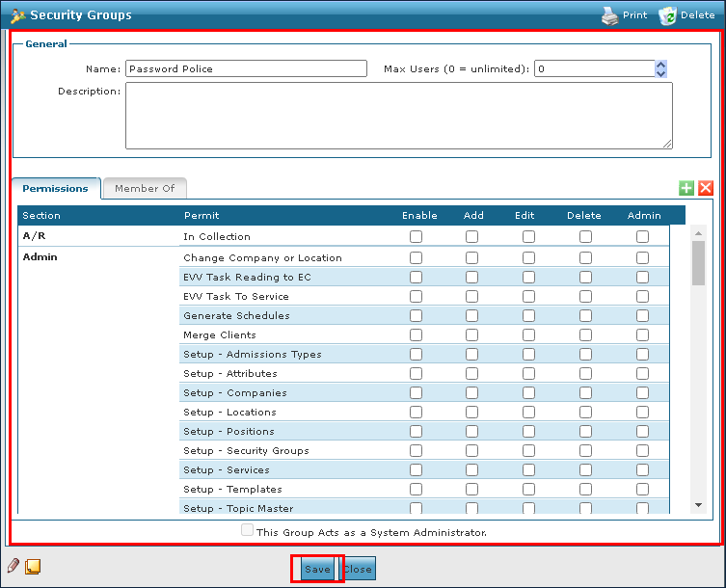Image resolution: width=726 pixels, height=588 pixels.
Task: Enable the In Collection permission checkbox
Action: click(416, 236)
